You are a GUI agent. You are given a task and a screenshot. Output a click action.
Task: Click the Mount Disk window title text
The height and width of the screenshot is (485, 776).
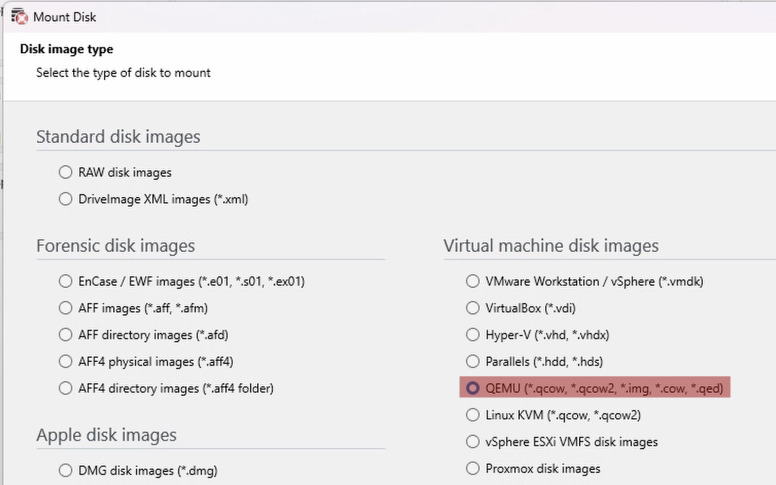pyautogui.click(x=65, y=17)
